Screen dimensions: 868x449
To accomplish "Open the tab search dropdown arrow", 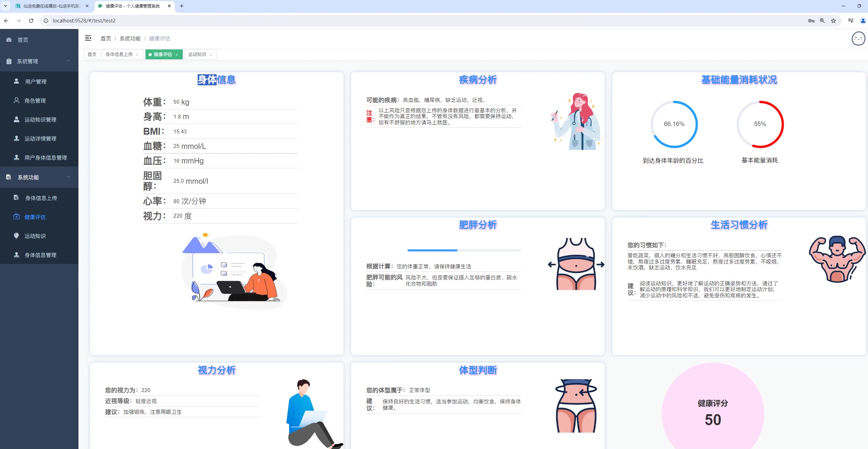I will tap(6, 6).
